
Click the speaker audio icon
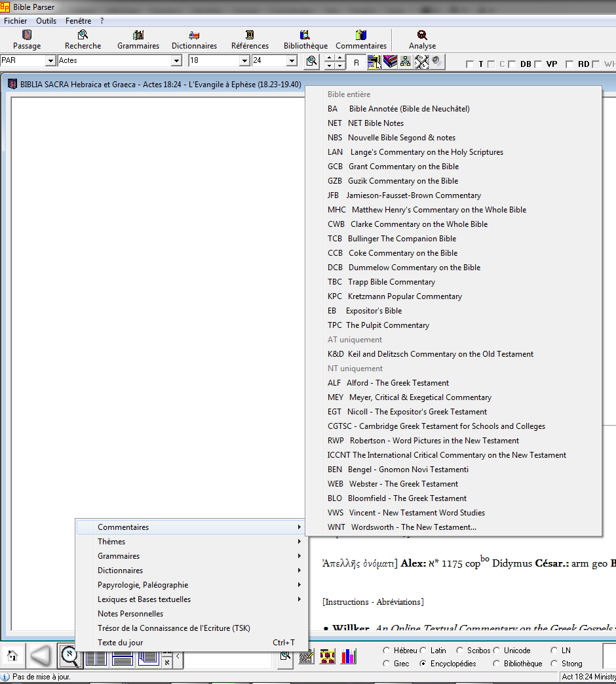pyautogui.click(x=437, y=62)
